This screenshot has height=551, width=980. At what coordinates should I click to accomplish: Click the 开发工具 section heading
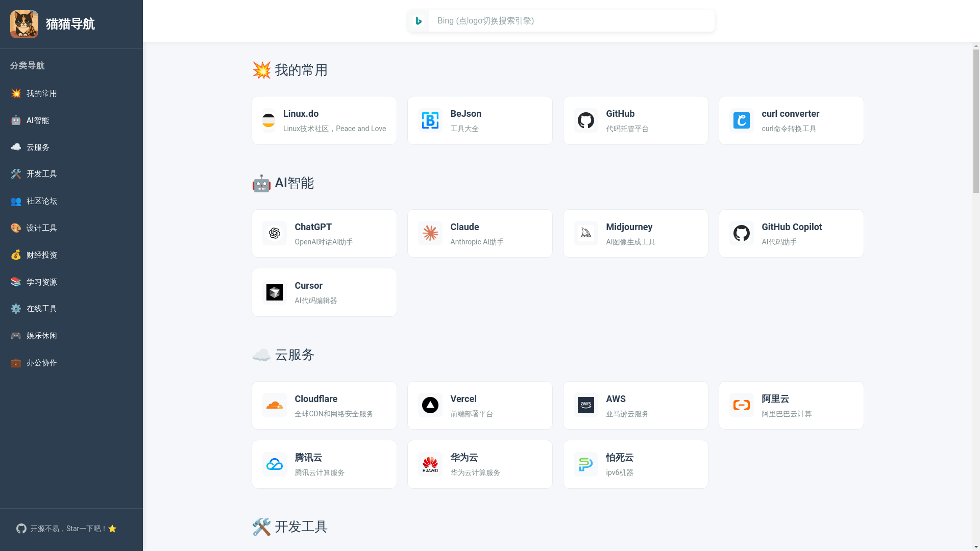(x=290, y=527)
